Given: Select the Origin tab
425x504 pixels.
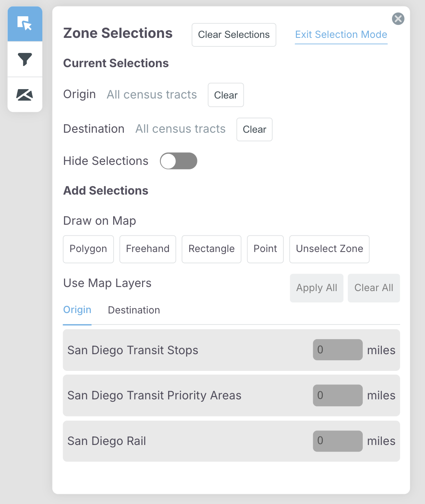Looking at the screenshot, I should pyautogui.click(x=77, y=310).
